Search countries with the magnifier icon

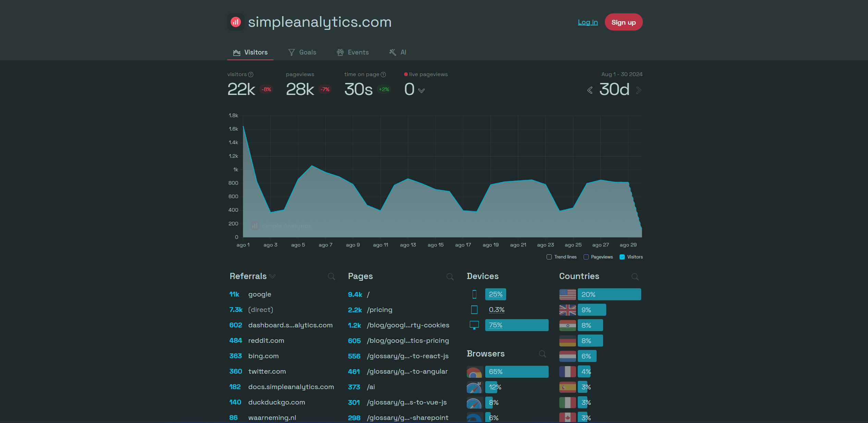click(635, 277)
